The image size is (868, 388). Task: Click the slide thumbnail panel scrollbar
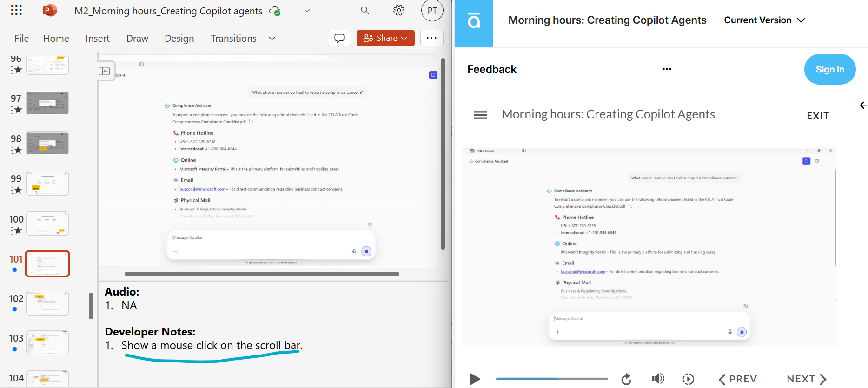pyautogui.click(x=91, y=306)
